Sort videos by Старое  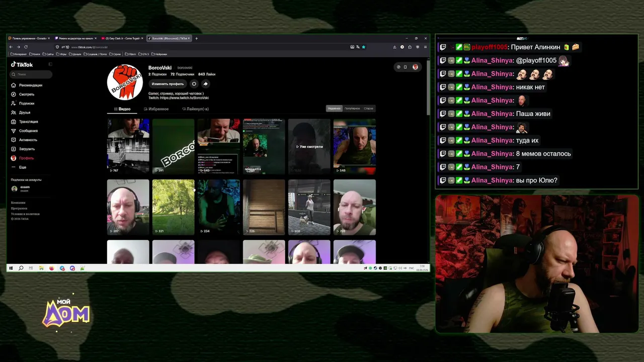pyautogui.click(x=369, y=108)
